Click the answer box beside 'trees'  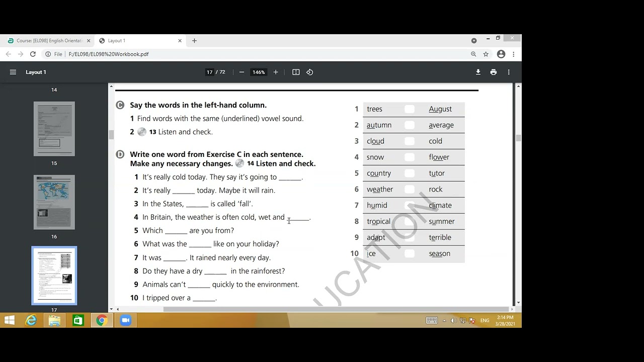pyautogui.click(x=410, y=109)
